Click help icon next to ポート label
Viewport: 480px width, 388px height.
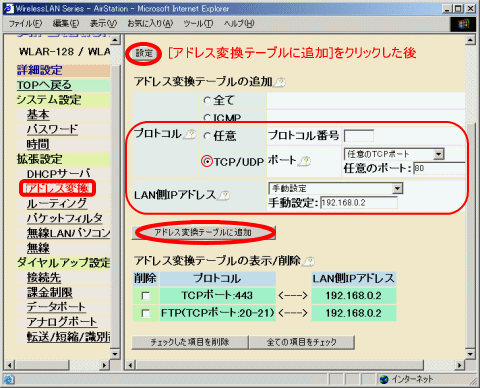click(x=304, y=161)
